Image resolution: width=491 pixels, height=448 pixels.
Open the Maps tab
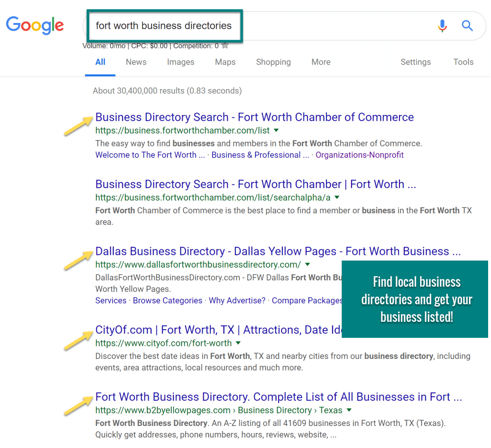pos(225,62)
